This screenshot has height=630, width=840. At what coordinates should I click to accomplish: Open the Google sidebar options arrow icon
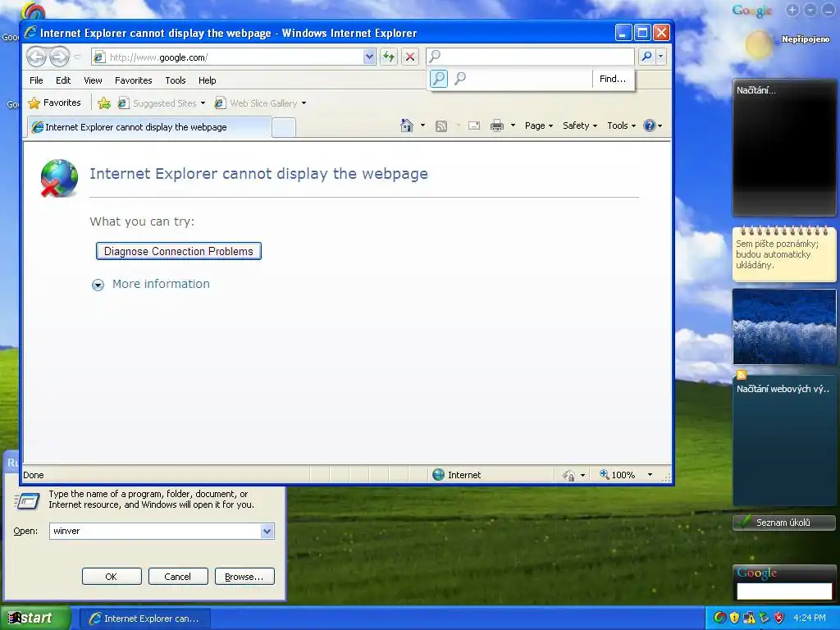[x=810, y=10]
